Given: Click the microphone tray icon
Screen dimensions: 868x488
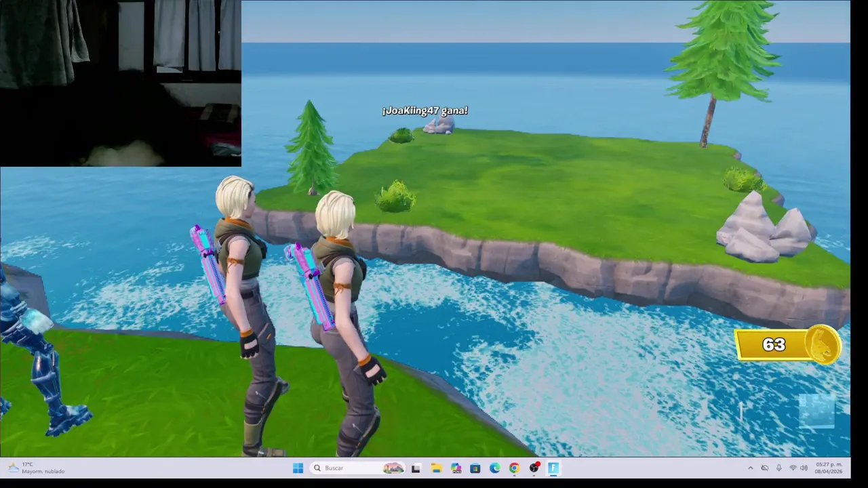Looking at the screenshot, I should click(778, 468).
